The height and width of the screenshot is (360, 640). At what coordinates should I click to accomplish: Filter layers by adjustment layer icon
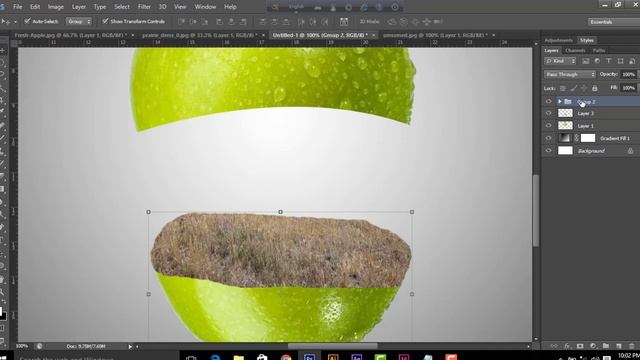pyautogui.click(x=597, y=61)
